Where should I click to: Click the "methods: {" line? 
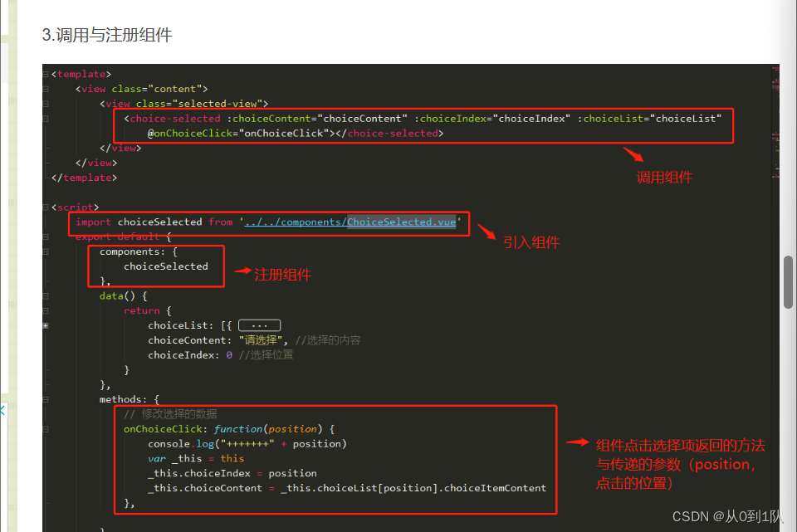[130, 399]
